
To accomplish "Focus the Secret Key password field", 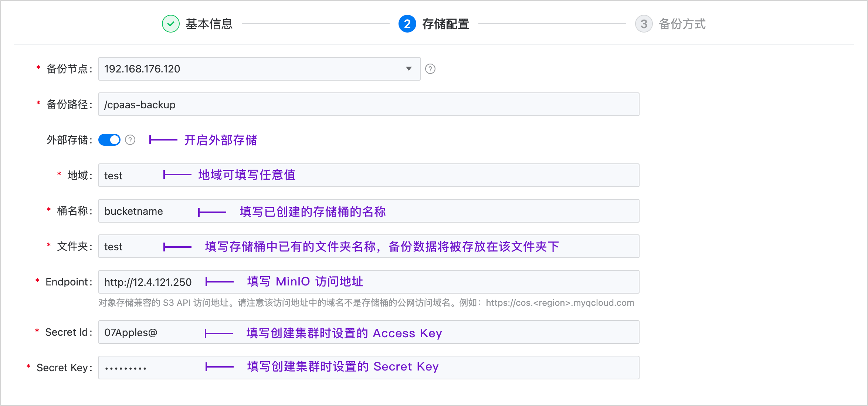I will coord(518,368).
